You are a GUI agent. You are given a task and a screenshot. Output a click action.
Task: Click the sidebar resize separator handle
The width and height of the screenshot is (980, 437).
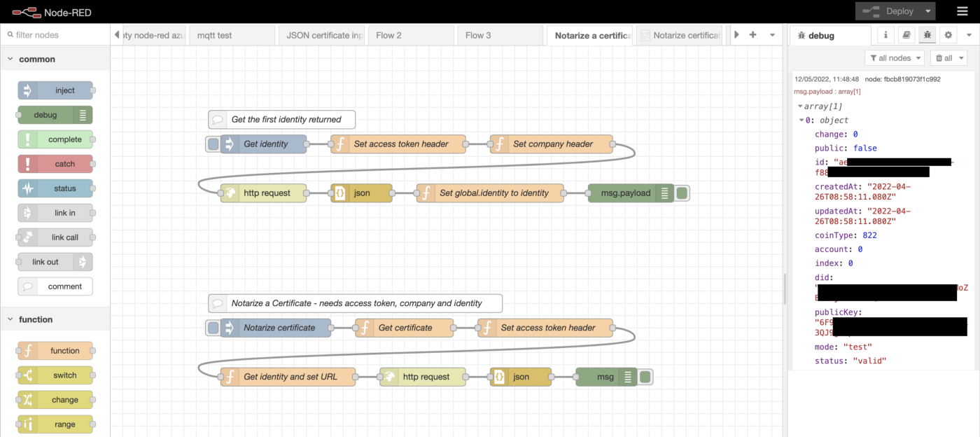click(x=785, y=287)
